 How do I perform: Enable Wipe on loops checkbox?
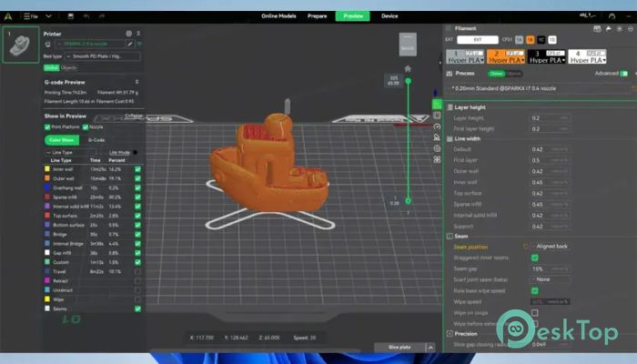pos(535,313)
